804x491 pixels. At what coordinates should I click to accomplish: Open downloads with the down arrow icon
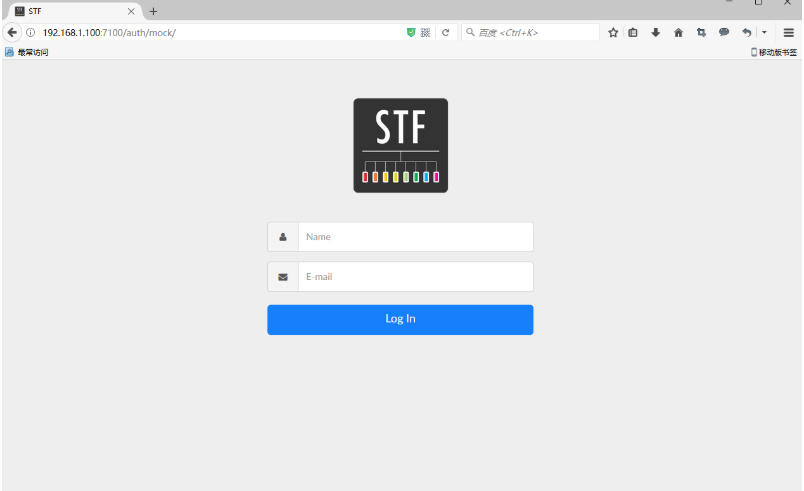pyautogui.click(x=655, y=32)
